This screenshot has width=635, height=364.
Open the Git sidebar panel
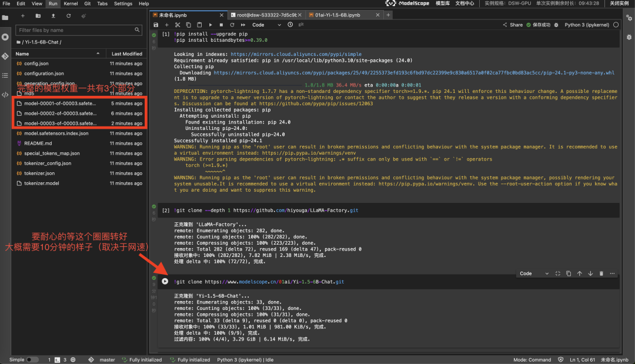pos(5,56)
